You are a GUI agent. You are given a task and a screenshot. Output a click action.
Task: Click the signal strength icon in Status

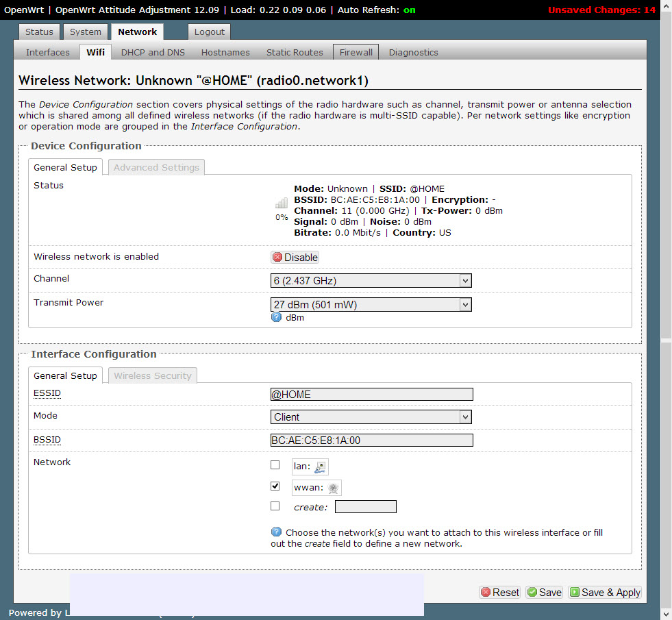281,203
